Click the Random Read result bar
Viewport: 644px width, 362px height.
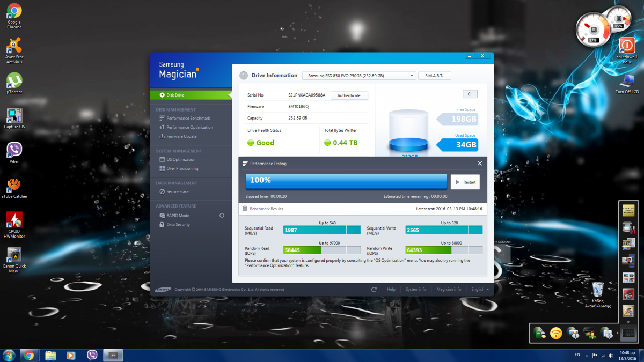point(322,250)
